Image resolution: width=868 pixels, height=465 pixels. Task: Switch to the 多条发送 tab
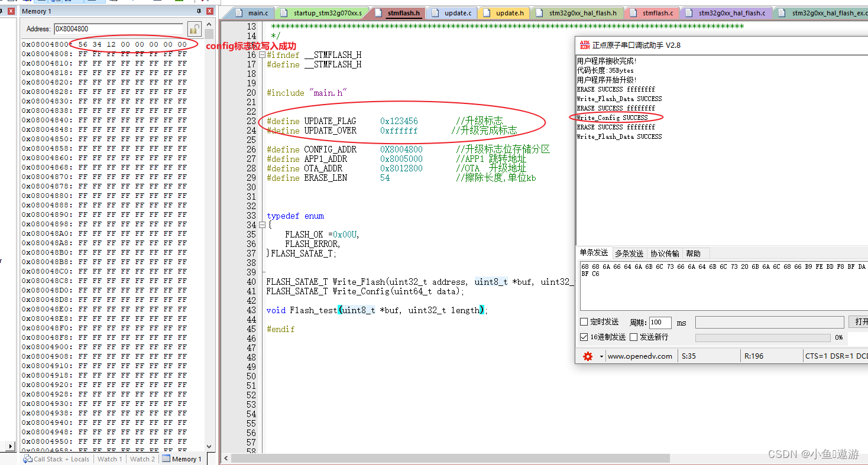click(x=629, y=253)
